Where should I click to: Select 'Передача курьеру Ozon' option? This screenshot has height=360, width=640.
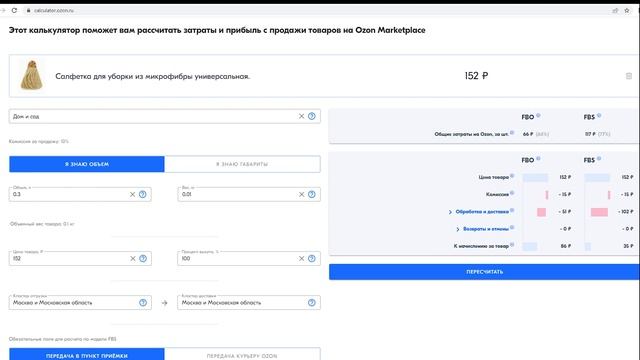tap(242, 355)
